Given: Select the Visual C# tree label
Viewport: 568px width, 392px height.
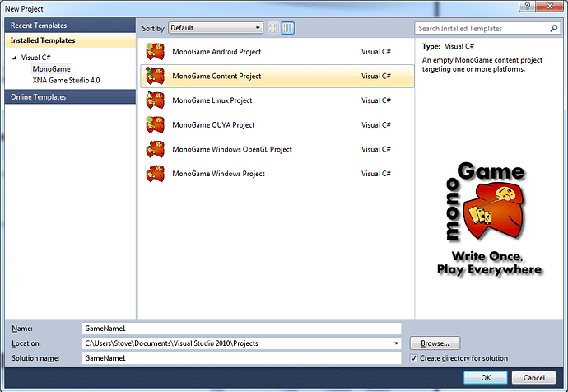Looking at the screenshot, I should (x=35, y=58).
